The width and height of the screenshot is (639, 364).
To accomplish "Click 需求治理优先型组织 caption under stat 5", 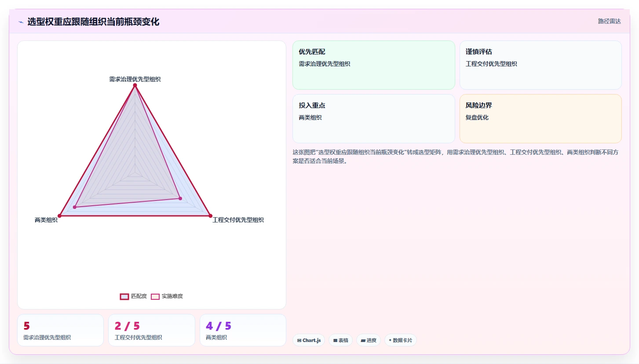I will (x=47, y=338).
